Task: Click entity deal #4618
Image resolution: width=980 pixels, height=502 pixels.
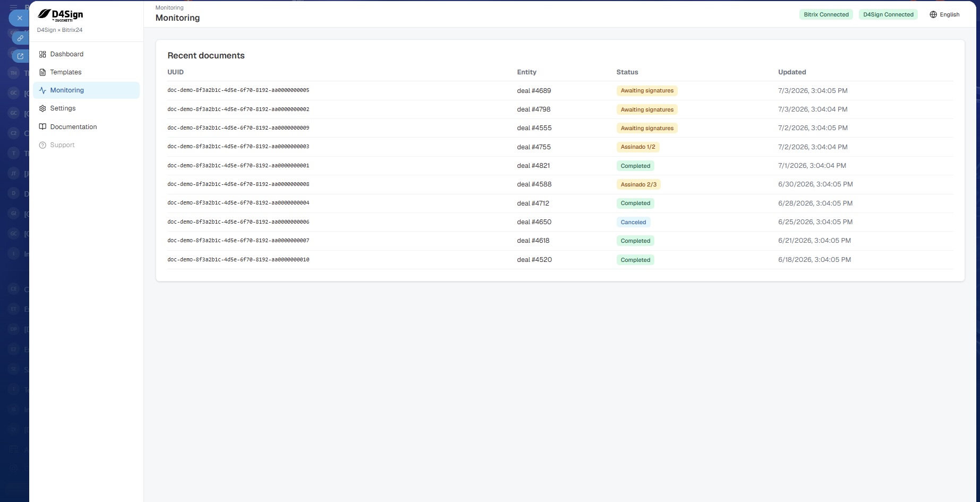Action: 533,241
